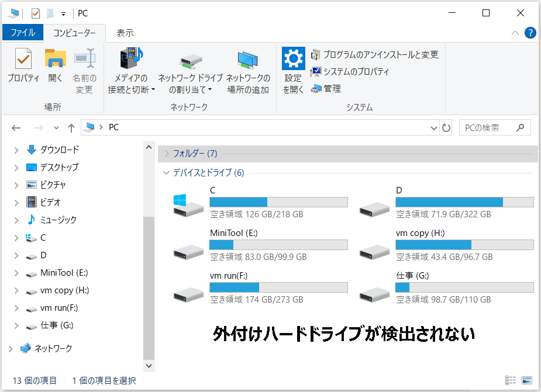Screen dimensions: 541x392
Task: Open the ファイル menu
Action: 23,33
